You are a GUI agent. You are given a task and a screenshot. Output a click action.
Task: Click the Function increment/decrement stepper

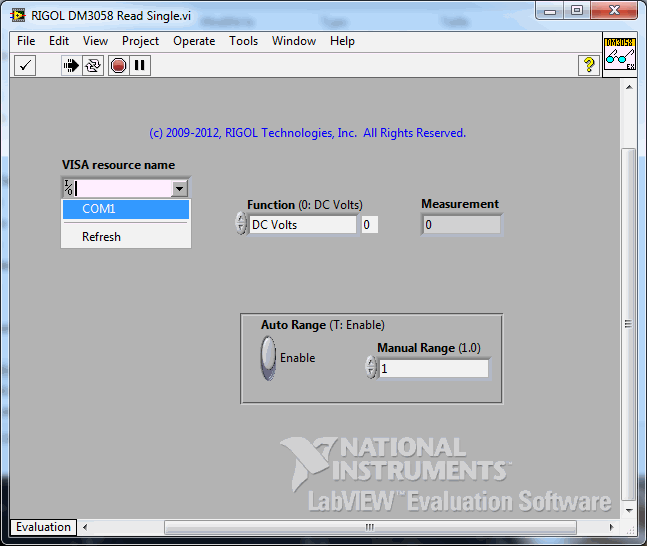(241, 223)
